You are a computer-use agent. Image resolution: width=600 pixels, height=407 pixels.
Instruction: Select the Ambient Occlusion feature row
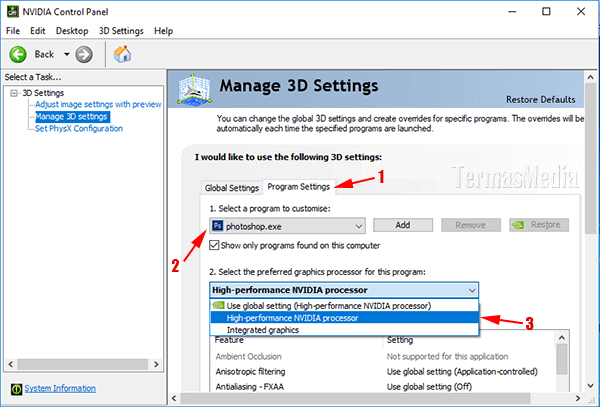383,357
